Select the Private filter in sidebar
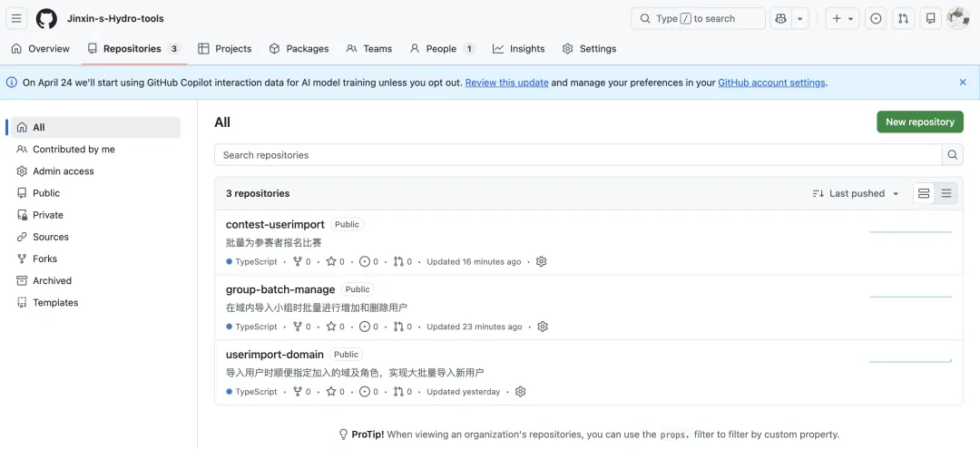This screenshot has height=449, width=980. coord(48,215)
